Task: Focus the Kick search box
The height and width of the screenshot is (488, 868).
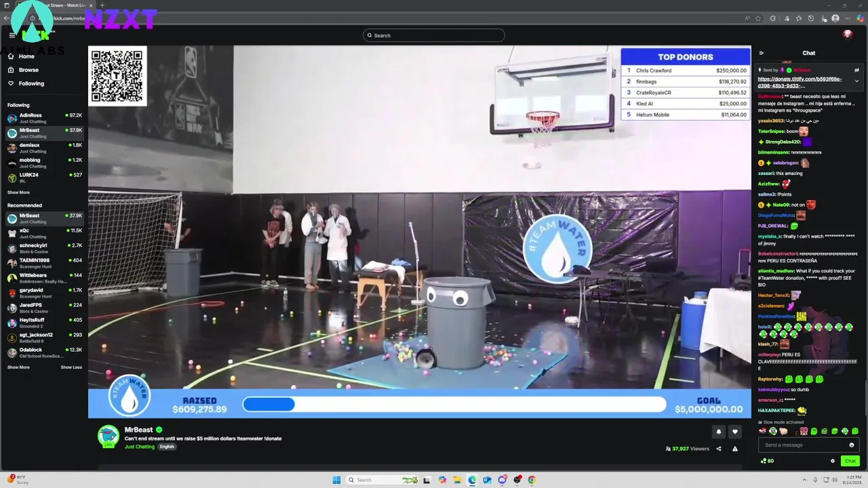Action: click(434, 35)
